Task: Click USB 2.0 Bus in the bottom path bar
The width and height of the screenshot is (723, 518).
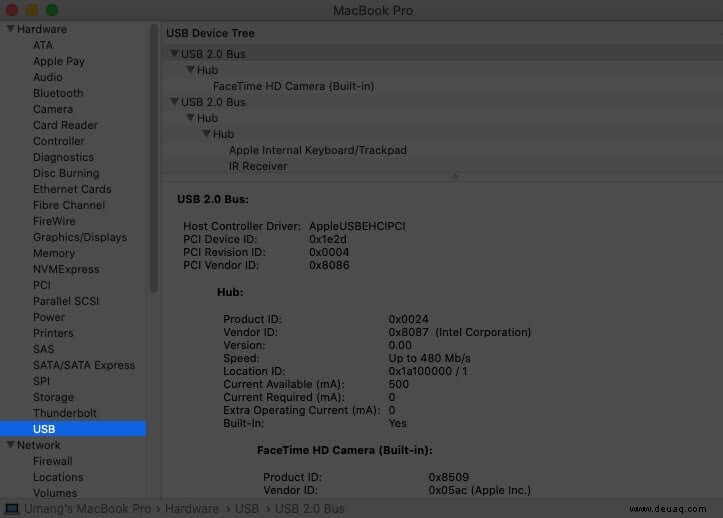Action: click(310, 508)
